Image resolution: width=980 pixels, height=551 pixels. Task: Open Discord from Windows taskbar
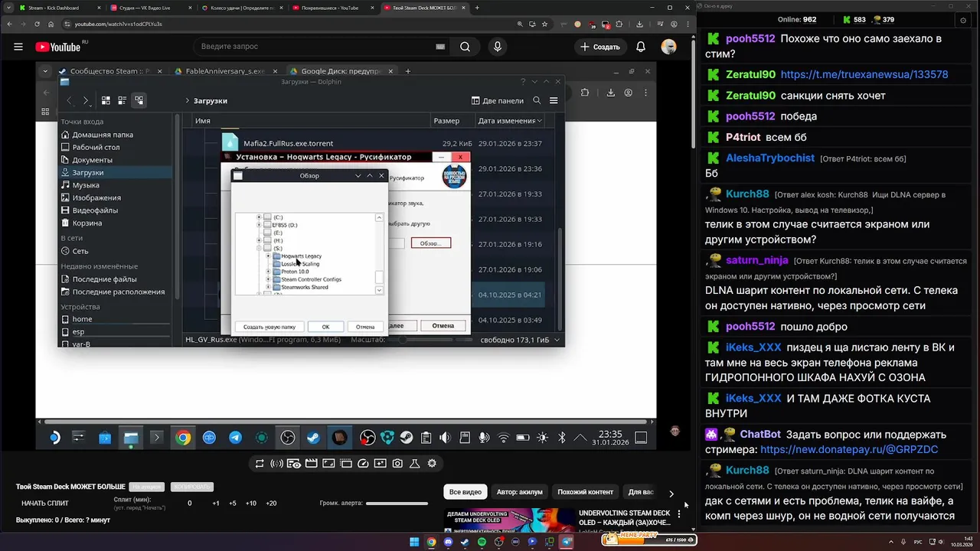448,542
